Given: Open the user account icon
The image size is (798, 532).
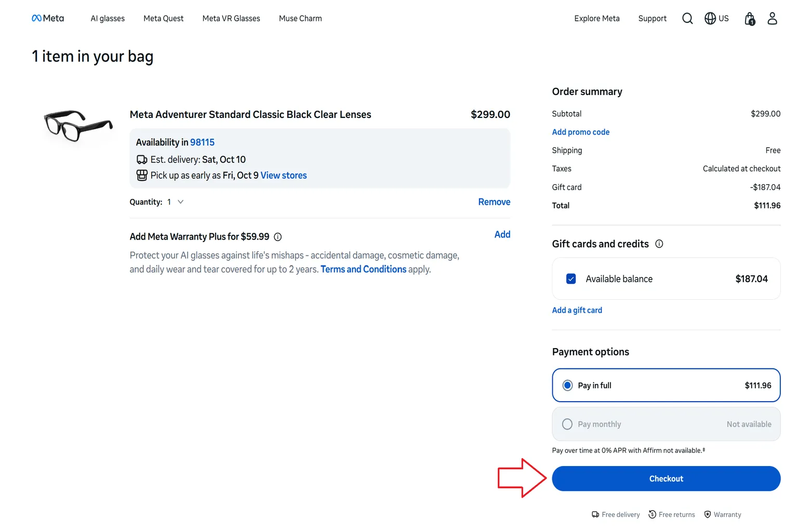Looking at the screenshot, I should (773, 19).
